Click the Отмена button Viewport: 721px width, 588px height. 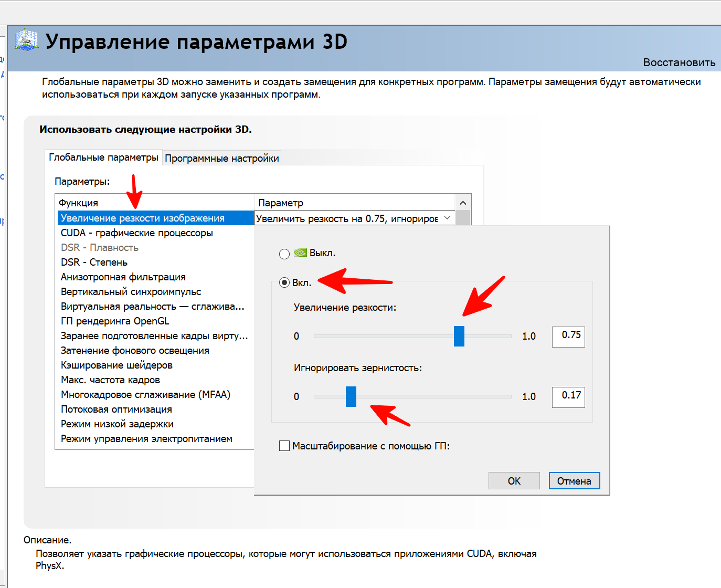[574, 481]
